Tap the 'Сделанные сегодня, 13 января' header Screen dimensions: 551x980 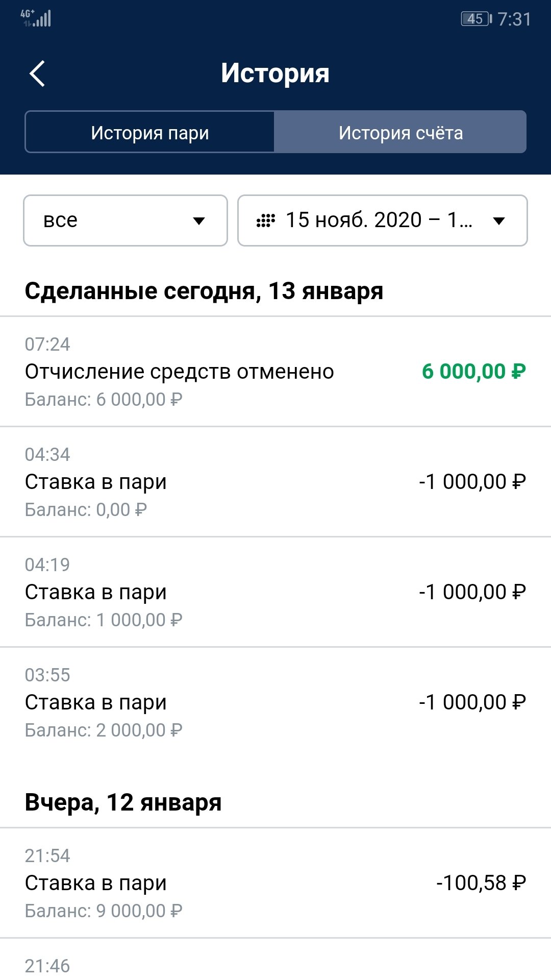(204, 291)
